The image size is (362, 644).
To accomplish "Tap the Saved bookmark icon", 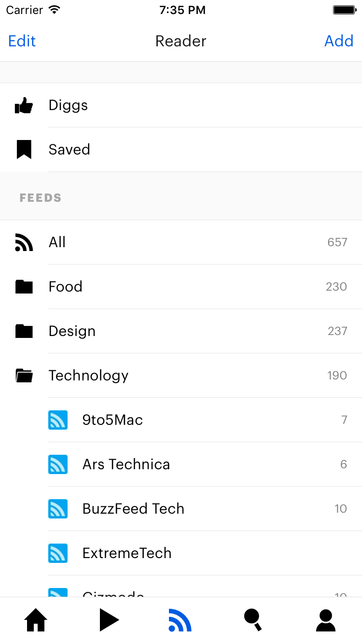I will coord(24,150).
